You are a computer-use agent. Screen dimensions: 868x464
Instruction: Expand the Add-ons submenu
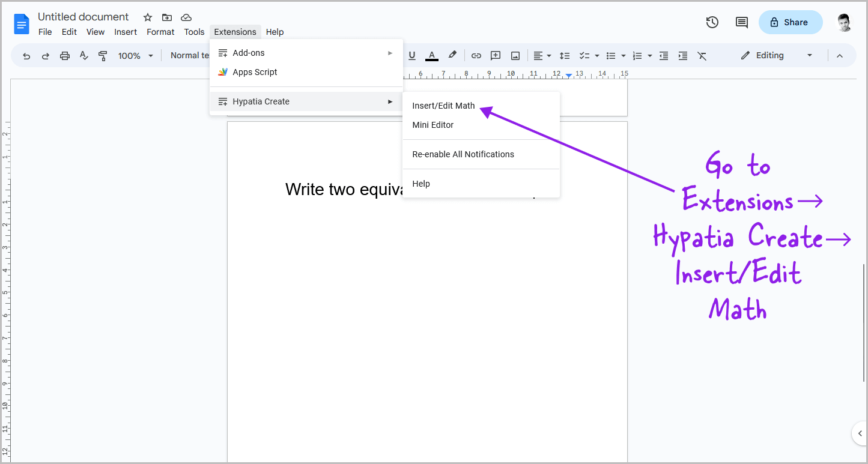[x=306, y=53]
